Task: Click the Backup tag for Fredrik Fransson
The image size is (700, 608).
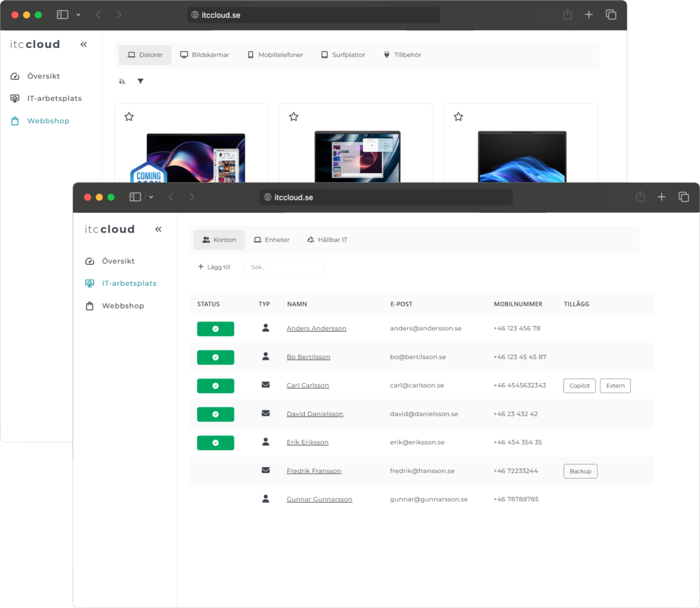Action: 580,471
